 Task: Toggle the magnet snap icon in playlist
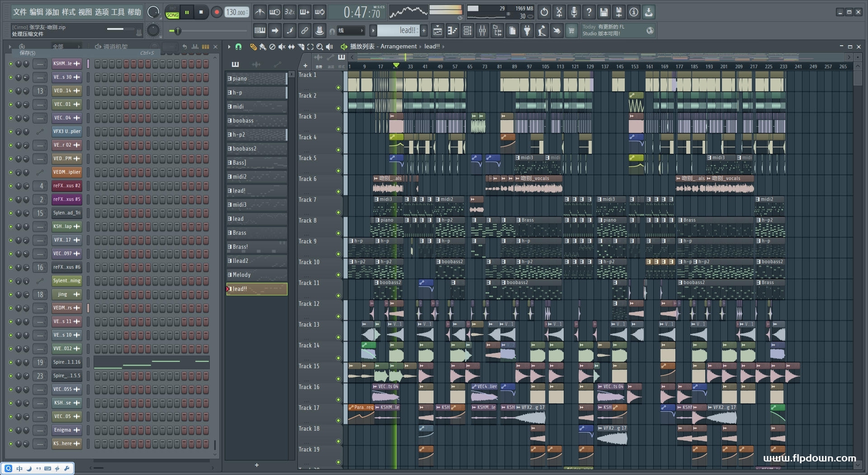pyautogui.click(x=239, y=47)
